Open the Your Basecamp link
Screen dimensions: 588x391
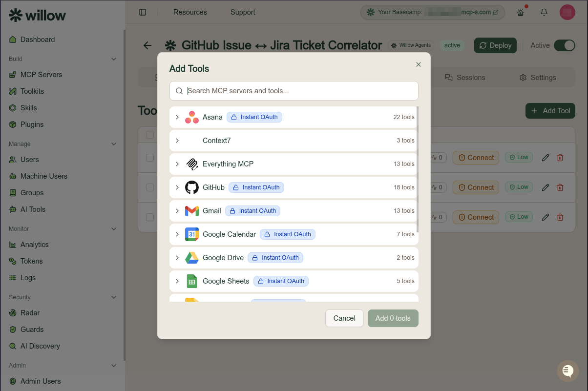coord(433,12)
